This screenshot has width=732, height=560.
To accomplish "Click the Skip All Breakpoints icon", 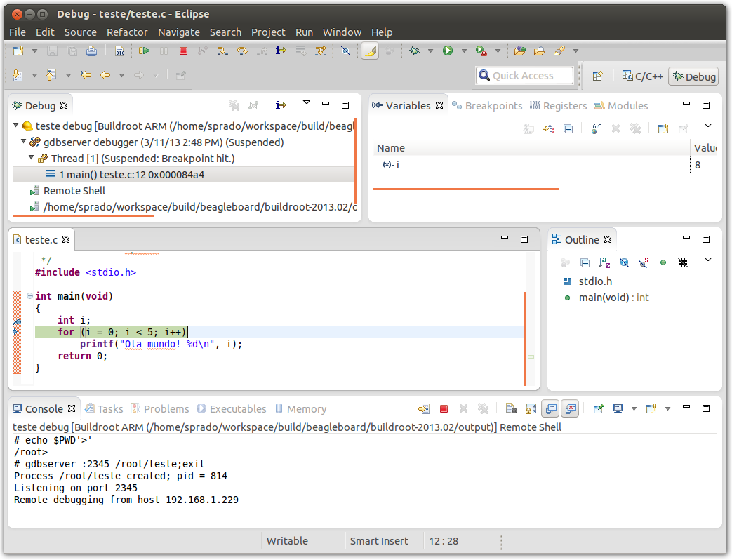I will (345, 51).
